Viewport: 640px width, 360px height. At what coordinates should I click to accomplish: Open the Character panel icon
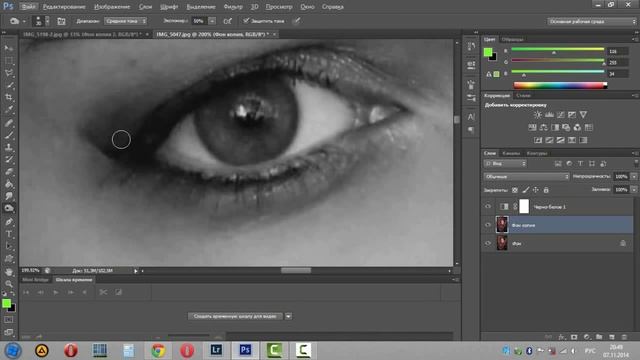(471, 117)
